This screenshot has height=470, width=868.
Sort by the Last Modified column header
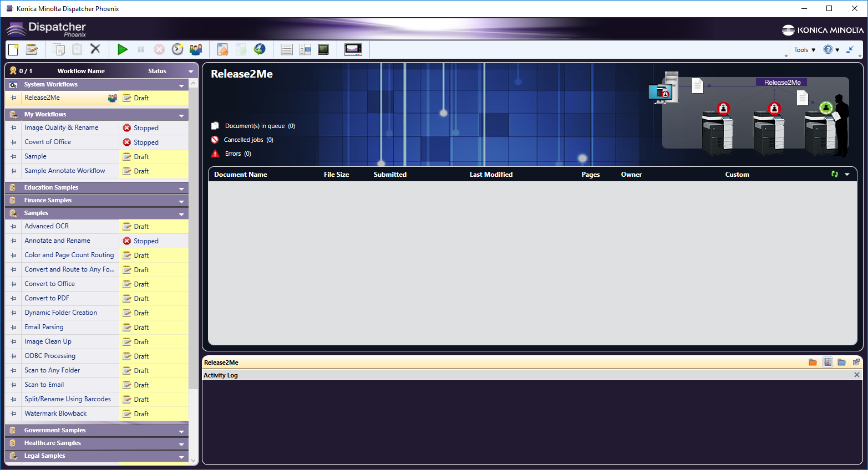tap(491, 175)
